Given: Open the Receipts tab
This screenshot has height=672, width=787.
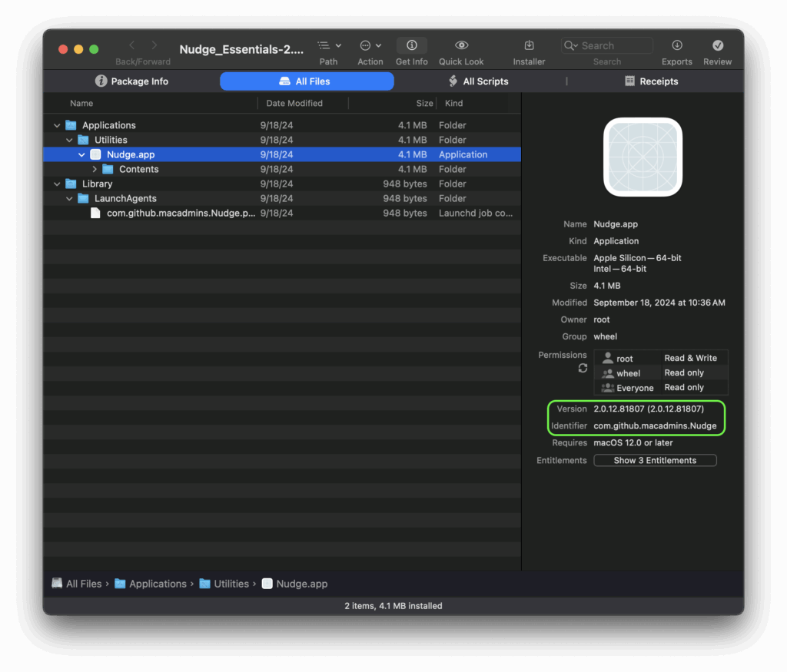Looking at the screenshot, I should click(651, 81).
